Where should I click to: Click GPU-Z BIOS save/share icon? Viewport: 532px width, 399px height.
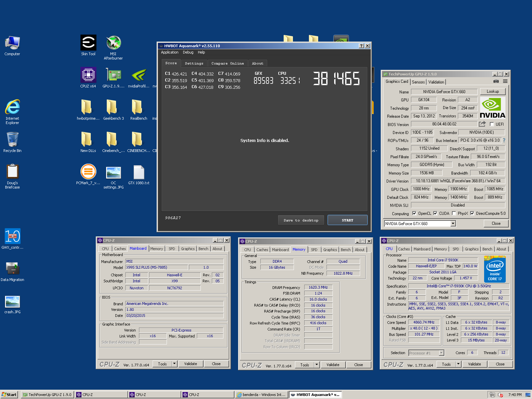pos(482,124)
